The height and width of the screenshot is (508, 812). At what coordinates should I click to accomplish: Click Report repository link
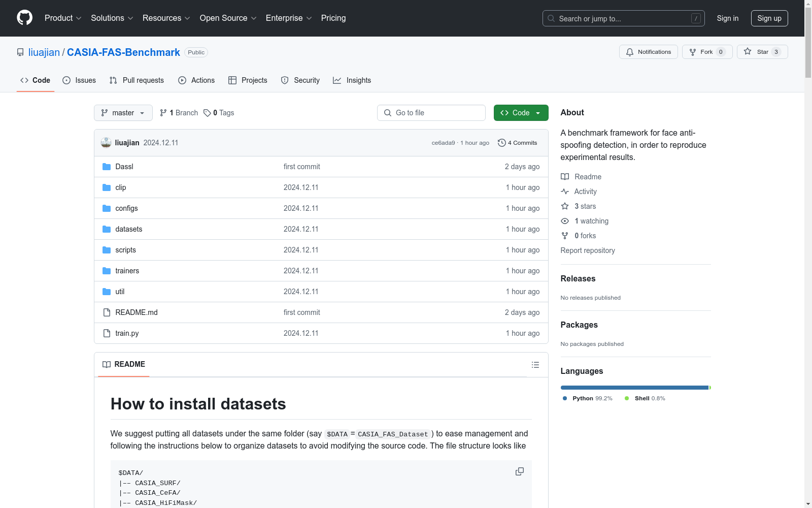(588, 250)
